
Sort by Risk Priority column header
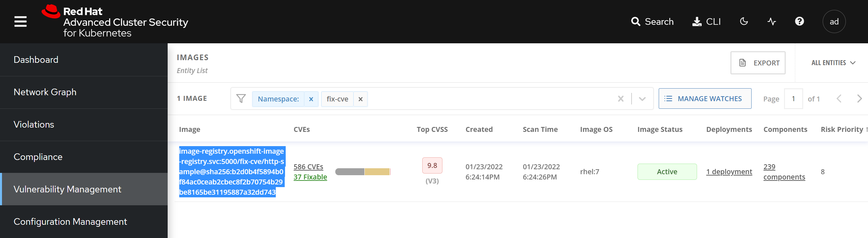pos(844,130)
